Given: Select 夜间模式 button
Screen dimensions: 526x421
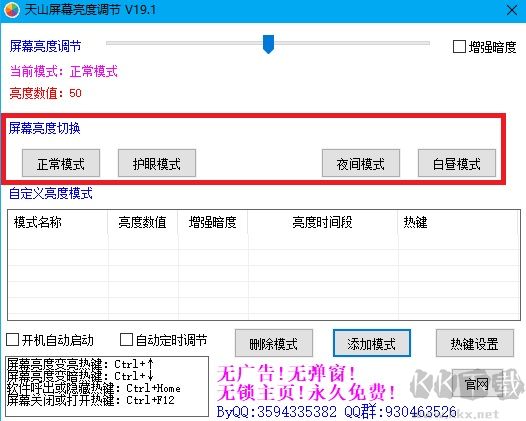Looking at the screenshot, I should coord(361,163).
